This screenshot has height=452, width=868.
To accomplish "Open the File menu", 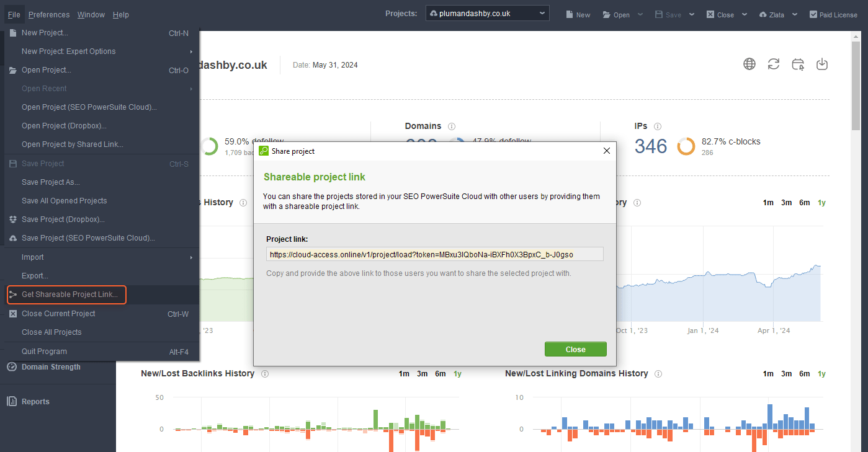I will (14, 15).
